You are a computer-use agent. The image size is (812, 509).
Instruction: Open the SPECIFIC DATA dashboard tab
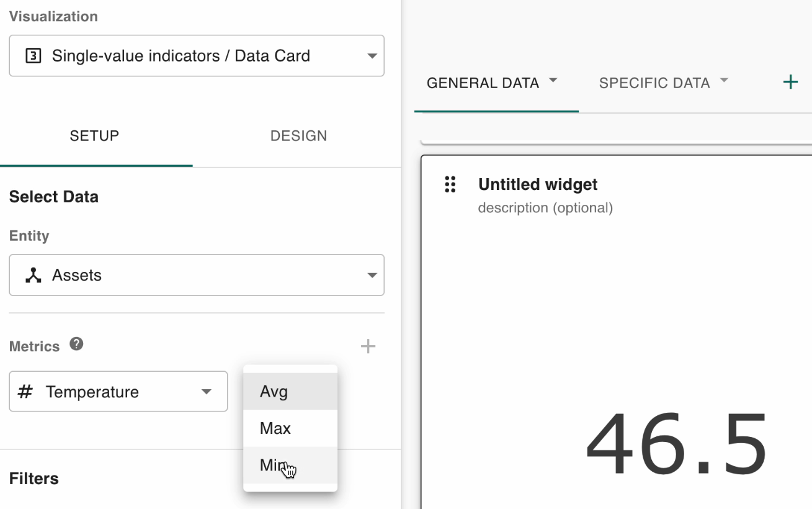(654, 83)
